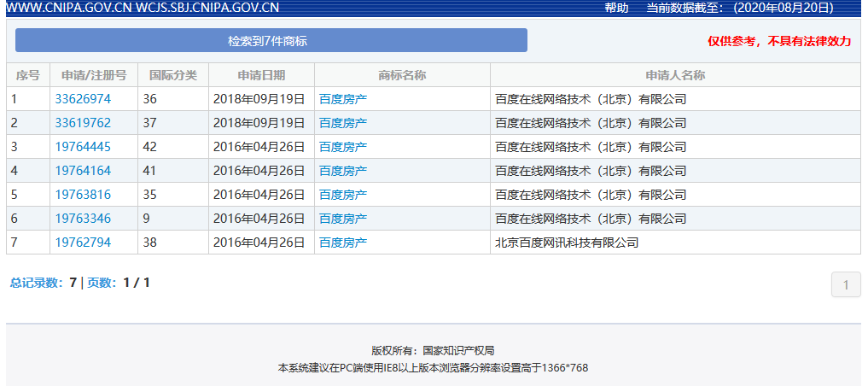Click the 申请日期 column header

(262, 75)
